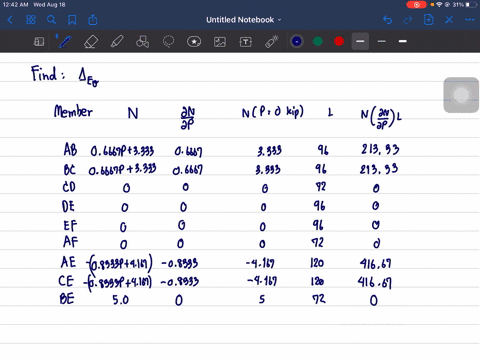The width and height of the screenshot is (480, 360).
Task: Toggle the read-only view mode icon
Action: [39, 42]
